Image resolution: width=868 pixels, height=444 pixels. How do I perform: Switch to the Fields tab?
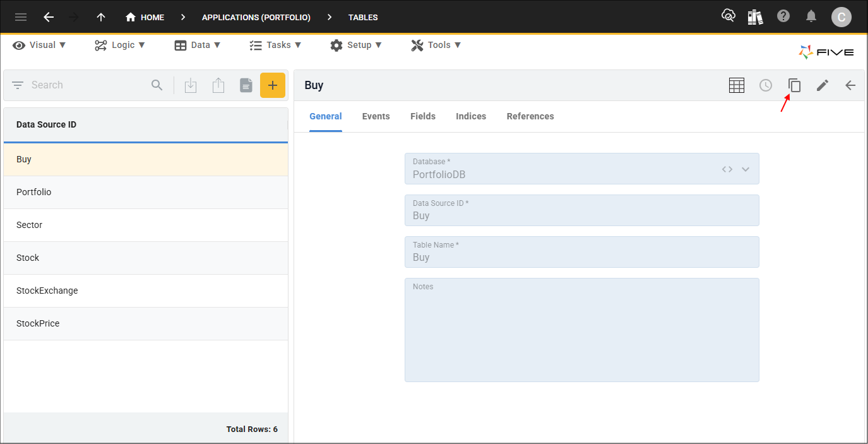[x=423, y=116]
